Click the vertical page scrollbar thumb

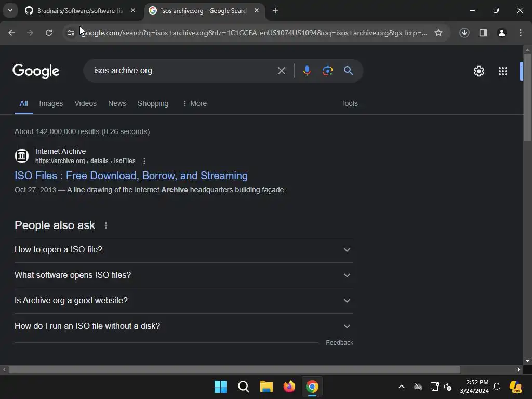click(527, 97)
